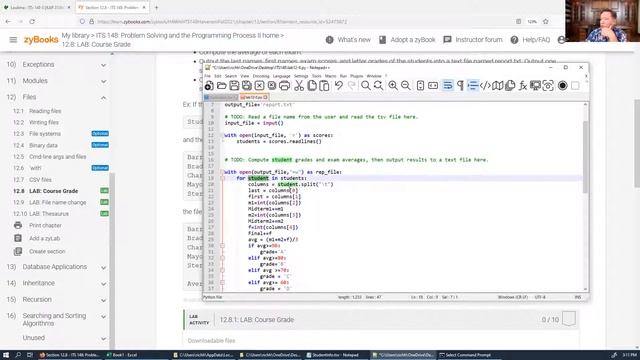Collapse the Files chapter chevron

click(x=104, y=98)
